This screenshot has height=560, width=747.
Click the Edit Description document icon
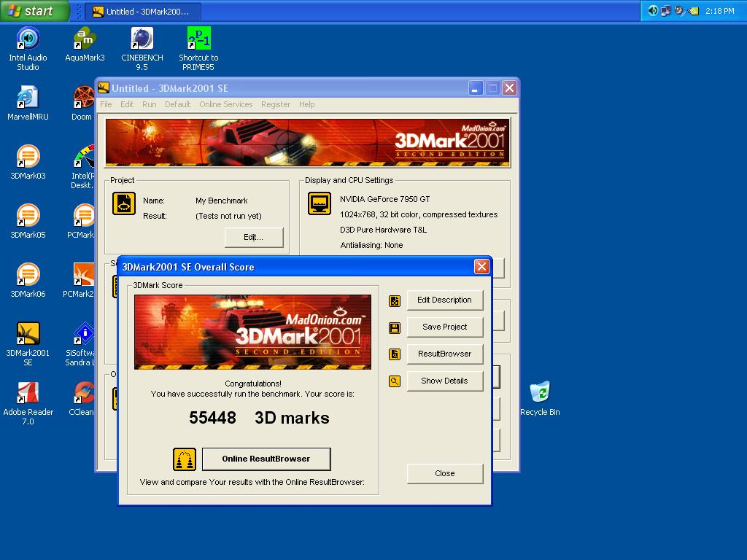click(x=395, y=301)
